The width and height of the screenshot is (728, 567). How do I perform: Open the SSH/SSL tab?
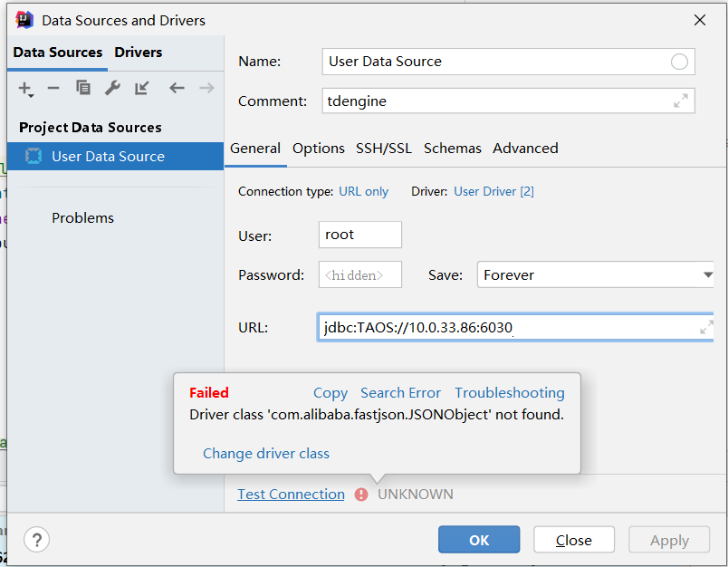pos(383,148)
